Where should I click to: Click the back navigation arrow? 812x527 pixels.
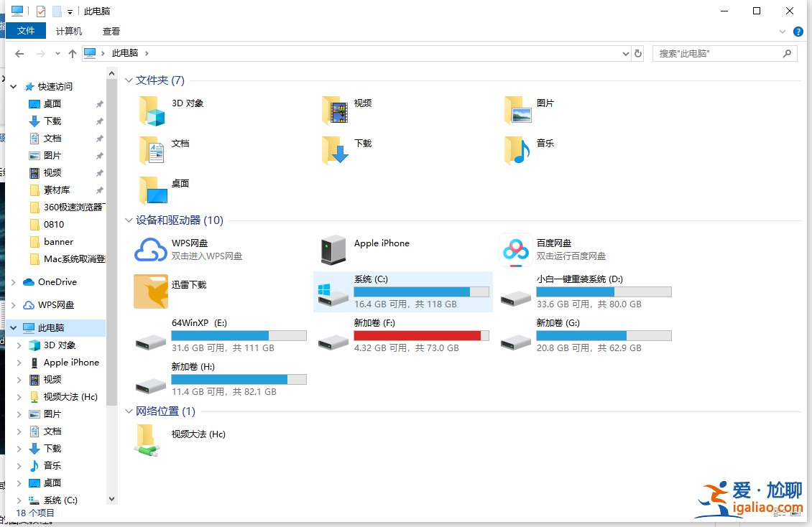19,53
